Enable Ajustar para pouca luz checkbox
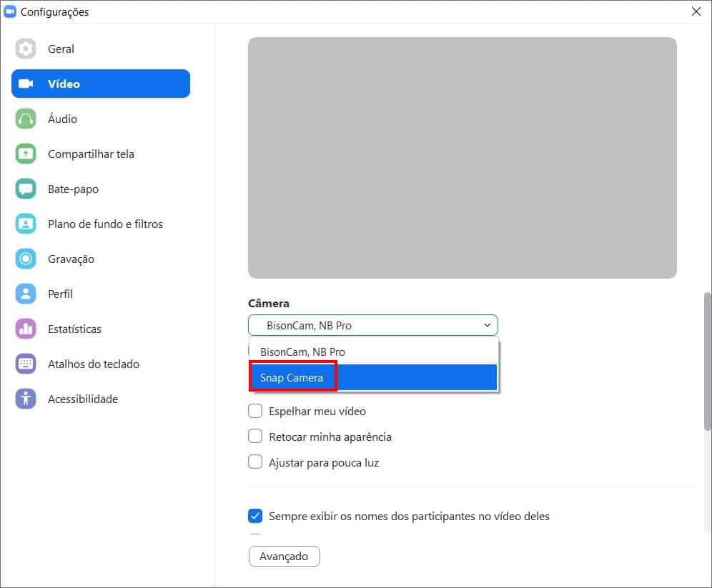 (255, 462)
